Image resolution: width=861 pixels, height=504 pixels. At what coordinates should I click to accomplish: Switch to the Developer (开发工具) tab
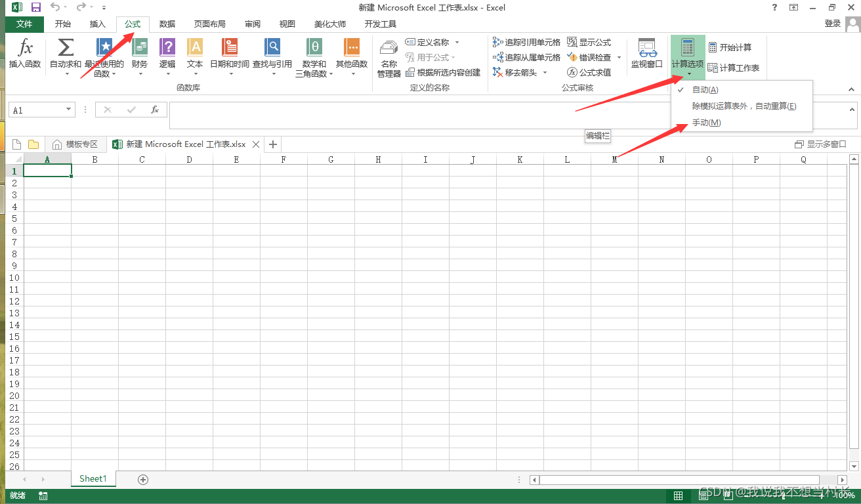(381, 24)
